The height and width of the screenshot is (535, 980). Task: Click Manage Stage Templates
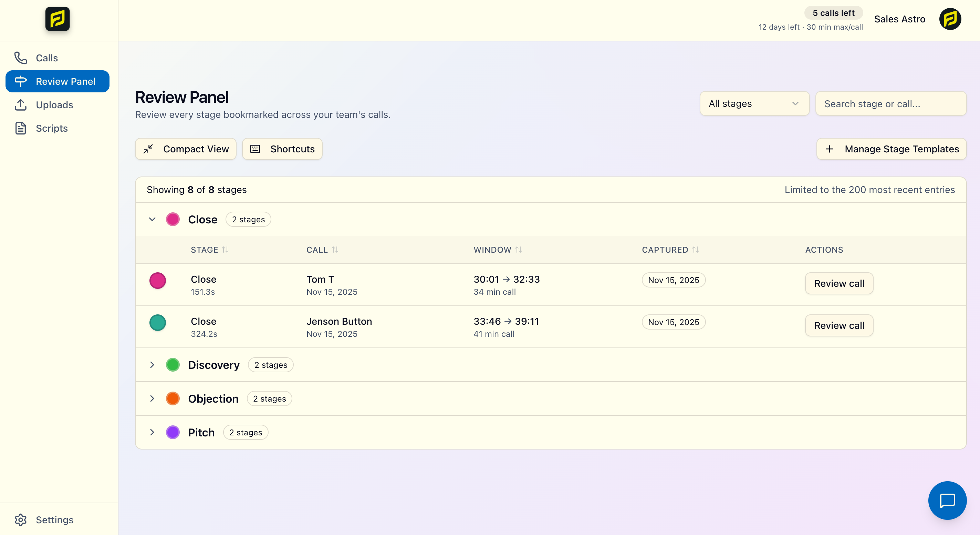coord(892,149)
